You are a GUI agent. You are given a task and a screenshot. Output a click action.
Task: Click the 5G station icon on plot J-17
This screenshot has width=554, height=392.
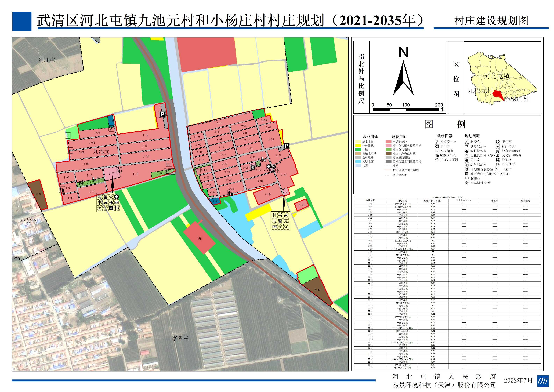119,171
